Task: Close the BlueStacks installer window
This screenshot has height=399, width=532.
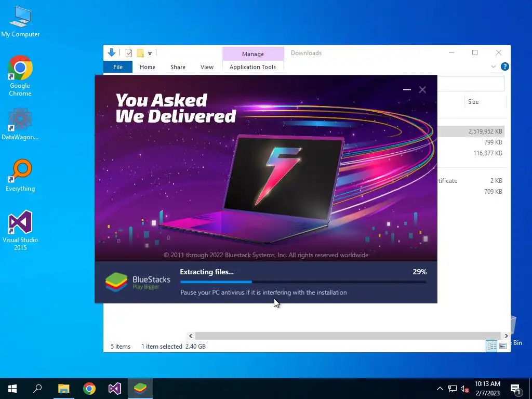Action: point(422,89)
